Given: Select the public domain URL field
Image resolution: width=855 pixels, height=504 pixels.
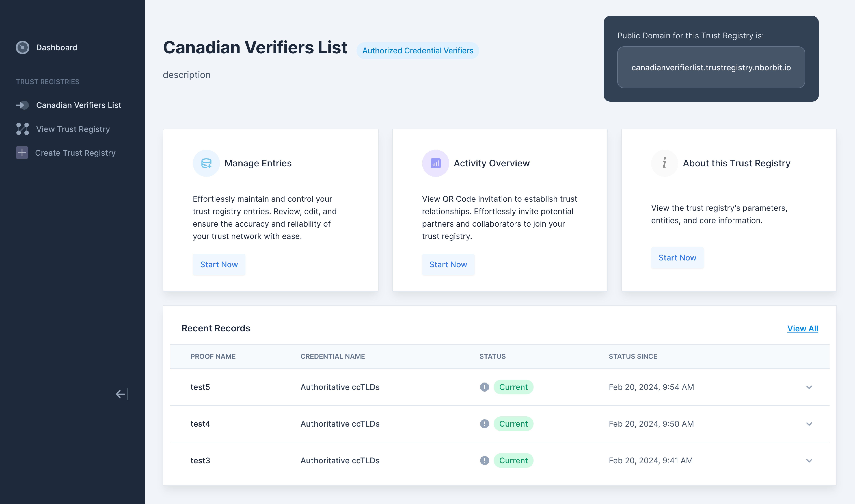Looking at the screenshot, I should pyautogui.click(x=711, y=67).
